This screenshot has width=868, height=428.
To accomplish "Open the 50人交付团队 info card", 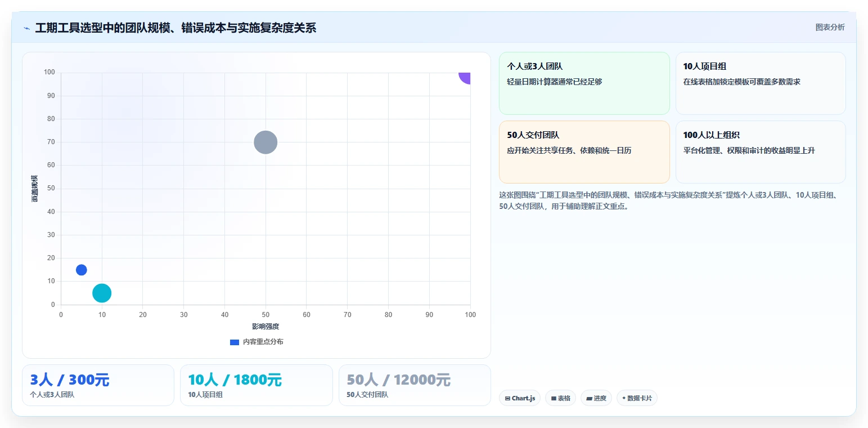I will [x=584, y=152].
